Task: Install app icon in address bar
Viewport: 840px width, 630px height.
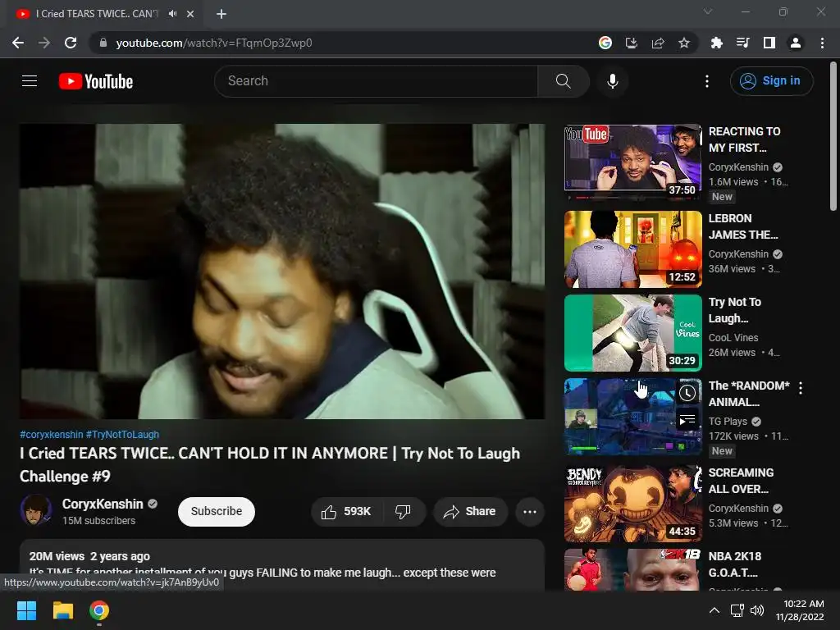Action: (632, 43)
